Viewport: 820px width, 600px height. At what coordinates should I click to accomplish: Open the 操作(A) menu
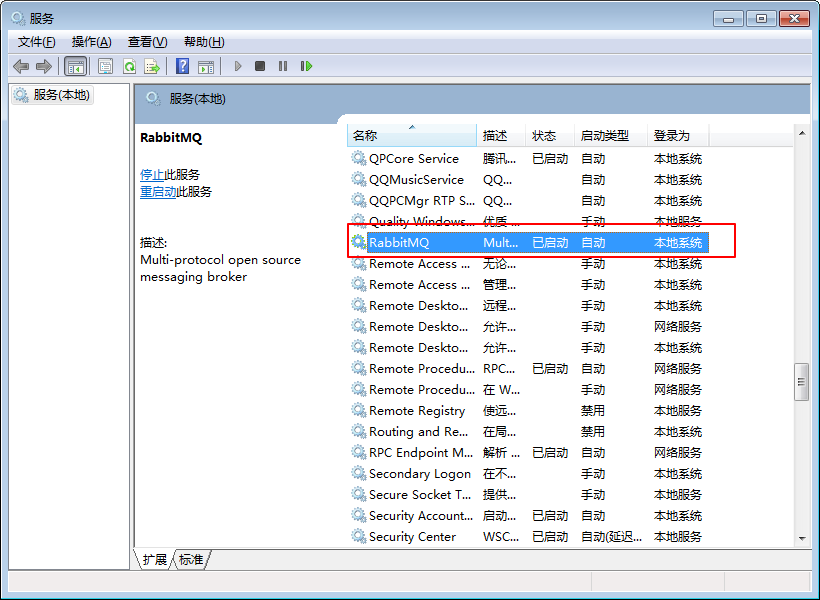91,41
